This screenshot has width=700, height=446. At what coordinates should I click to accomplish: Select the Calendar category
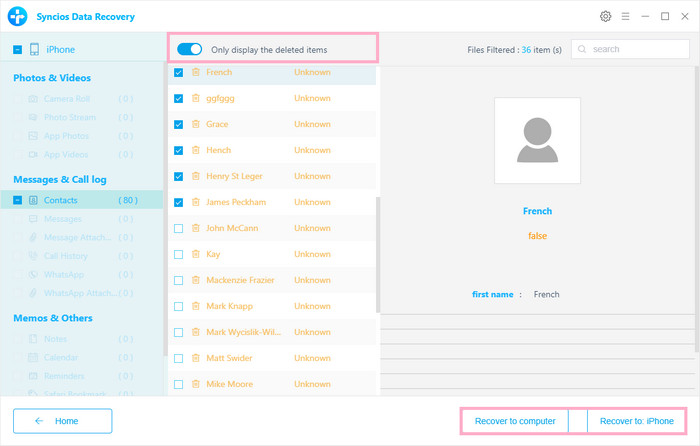tap(82, 357)
